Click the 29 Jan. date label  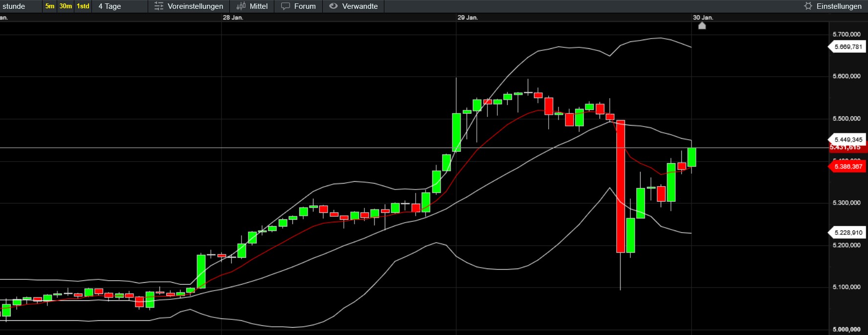pos(467,18)
